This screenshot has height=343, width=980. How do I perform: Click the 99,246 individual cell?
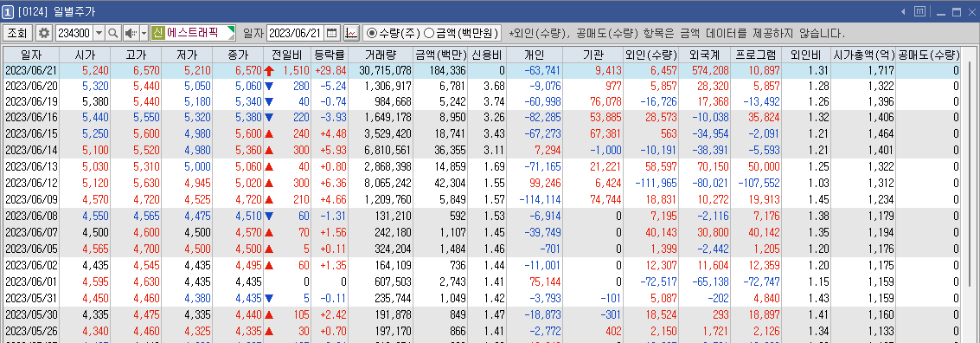[x=535, y=184]
